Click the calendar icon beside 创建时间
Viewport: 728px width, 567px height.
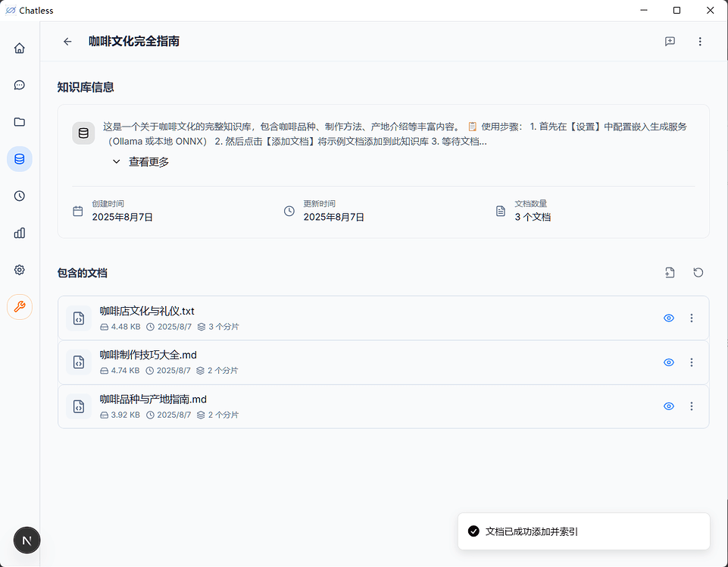[x=78, y=211]
